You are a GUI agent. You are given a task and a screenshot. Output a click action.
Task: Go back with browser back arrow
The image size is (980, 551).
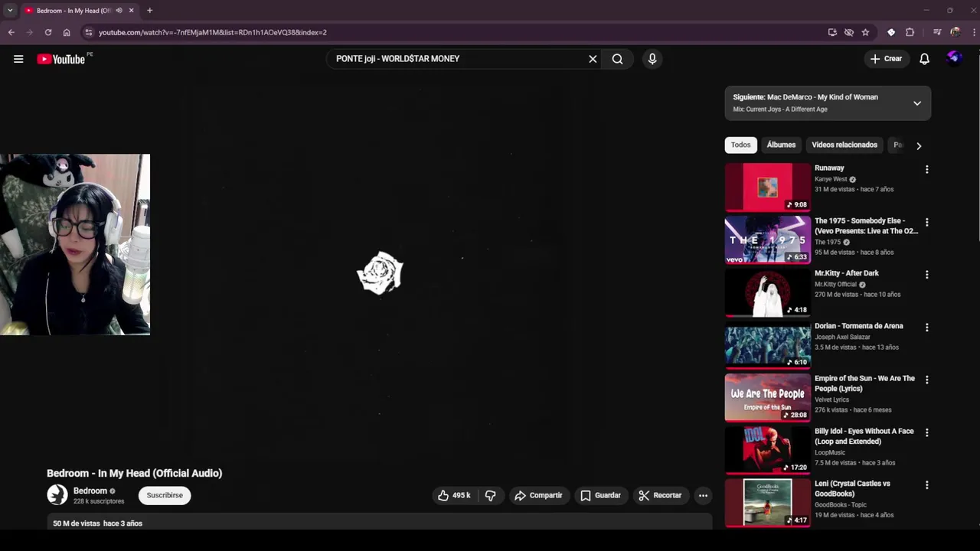(11, 32)
